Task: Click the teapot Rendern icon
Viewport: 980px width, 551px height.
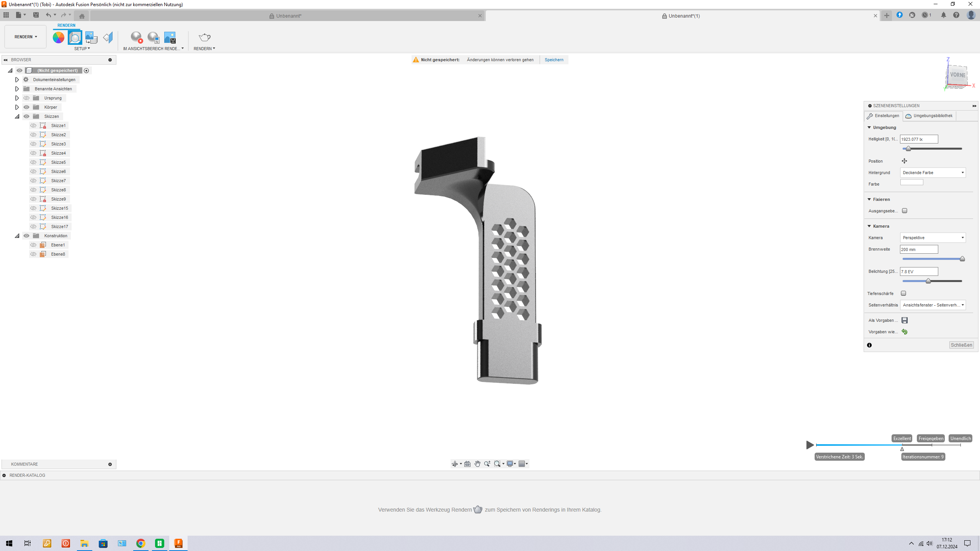Action: coord(204,37)
